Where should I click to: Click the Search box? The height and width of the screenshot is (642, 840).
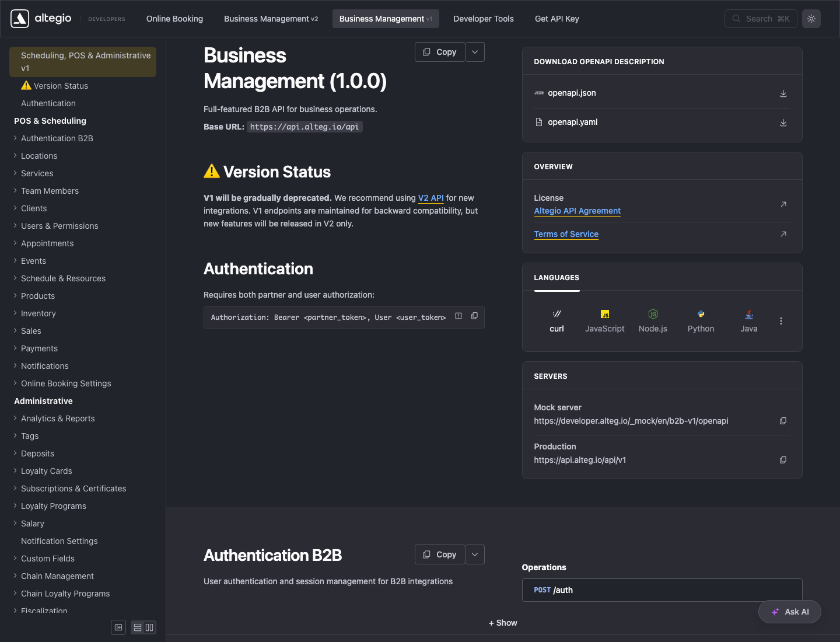click(x=761, y=19)
